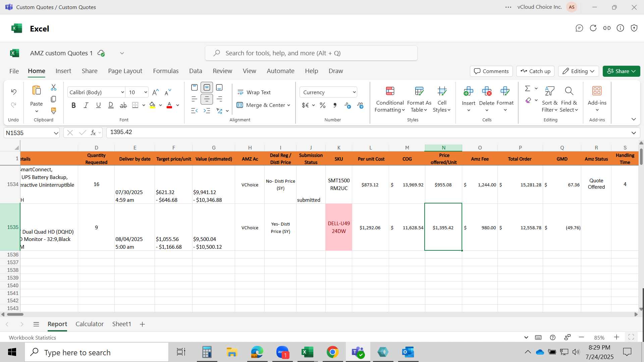Click the Format Painter brush icon
Viewport: 644px width, 362px height.
[x=54, y=111]
